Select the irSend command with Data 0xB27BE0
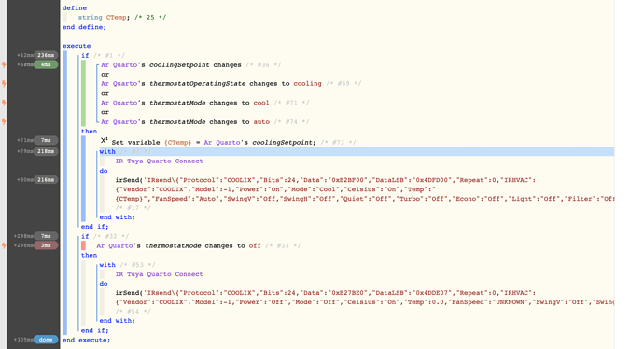644x349 pixels. pos(365,298)
